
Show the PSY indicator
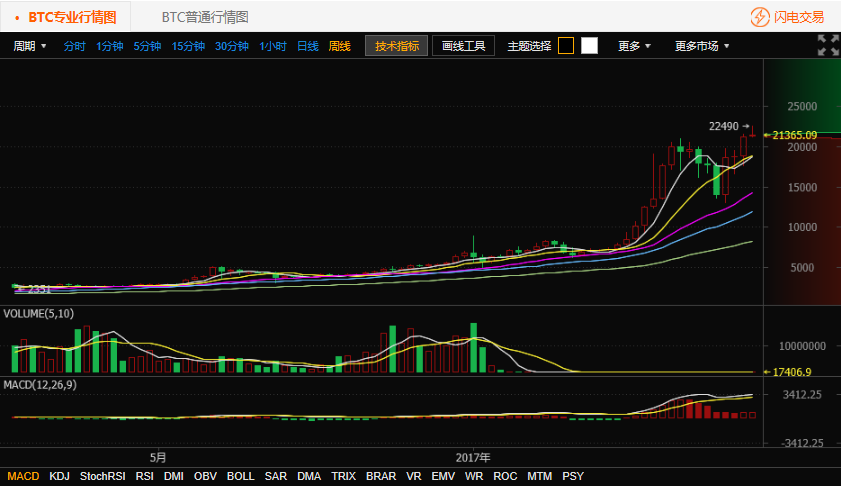(573, 476)
